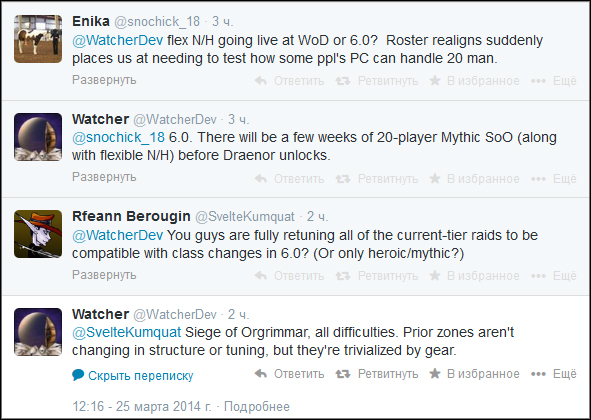Open Ещё menu on Rfeann Berougin's tweet
The height and width of the screenshot is (420, 591).
(x=554, y=276)
